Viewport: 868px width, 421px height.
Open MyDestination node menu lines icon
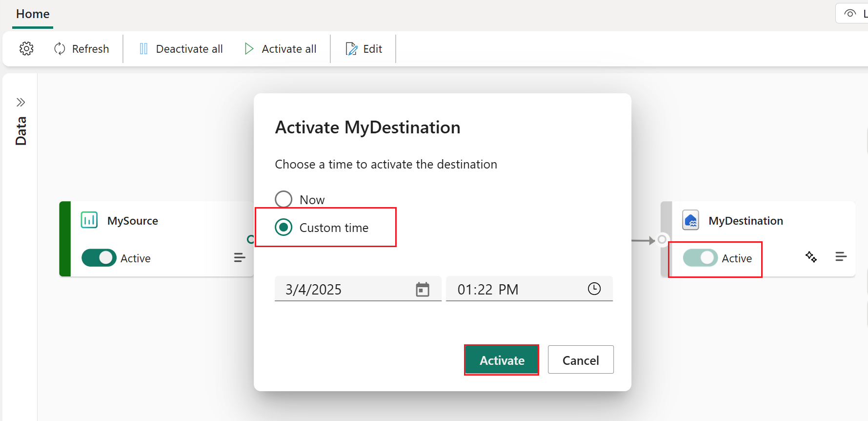click(x=841, y=256)
